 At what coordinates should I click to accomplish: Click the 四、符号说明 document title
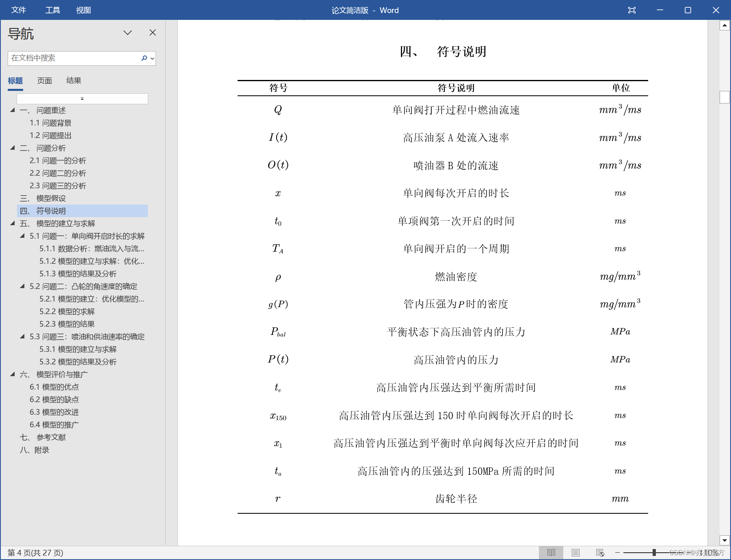click(443, 52)
